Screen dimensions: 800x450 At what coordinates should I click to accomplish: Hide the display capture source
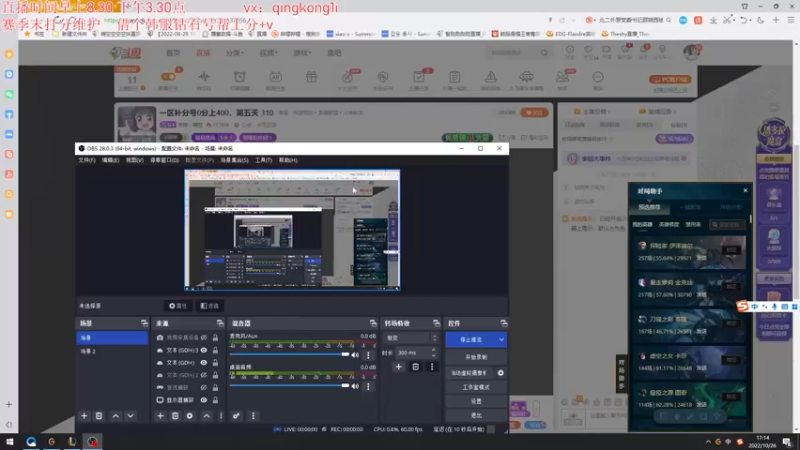coord(204,400)
